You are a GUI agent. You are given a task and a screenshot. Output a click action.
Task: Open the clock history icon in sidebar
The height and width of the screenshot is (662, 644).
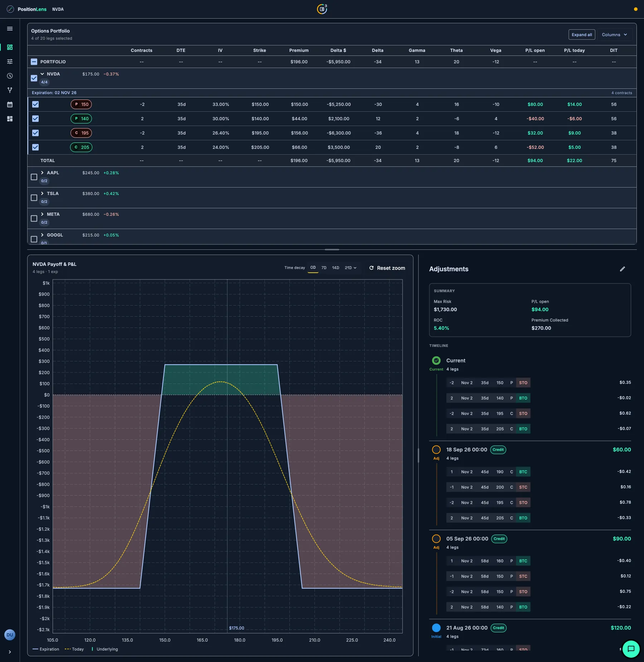10,76
